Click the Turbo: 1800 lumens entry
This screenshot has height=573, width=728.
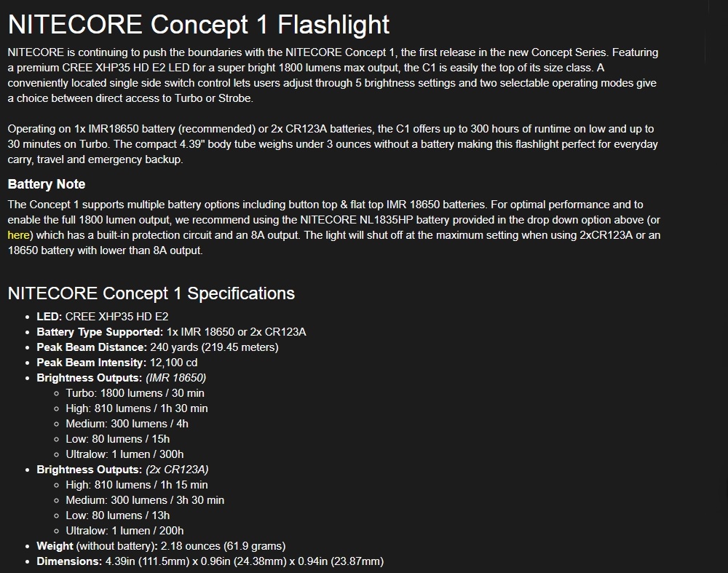coord(135,393)
